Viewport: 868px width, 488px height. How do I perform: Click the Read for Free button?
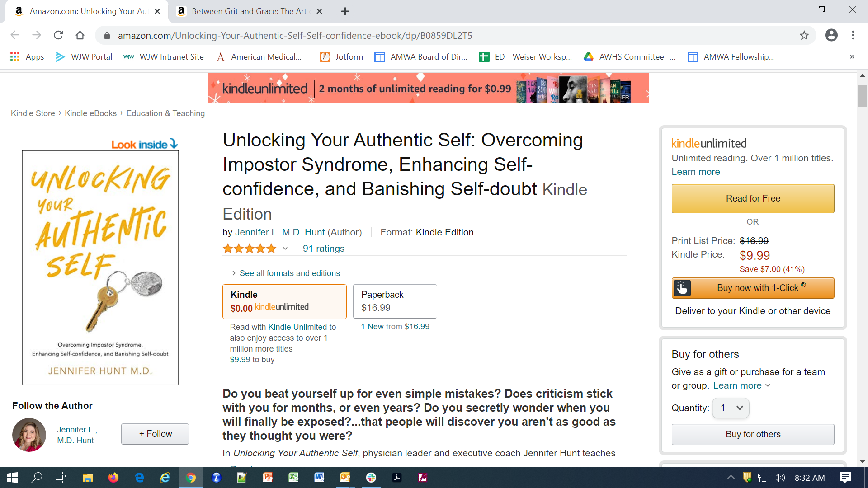tap(753, 198)
